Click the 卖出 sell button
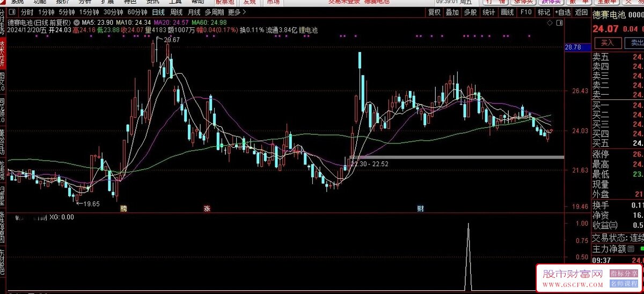 click(x=635, y=42)
